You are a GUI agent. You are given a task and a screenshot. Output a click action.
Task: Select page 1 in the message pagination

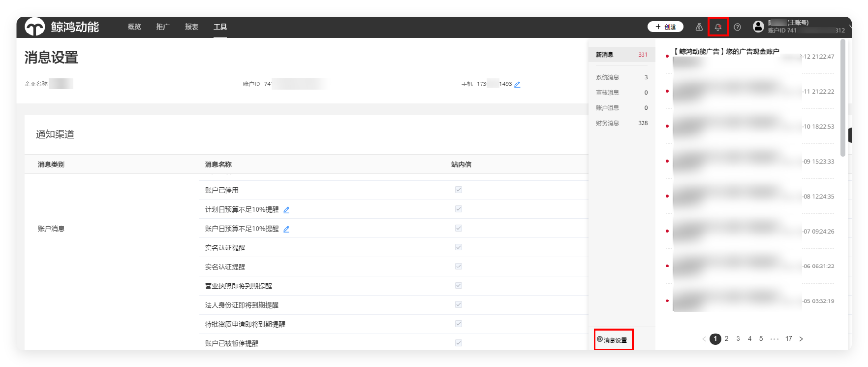(715, 339)
